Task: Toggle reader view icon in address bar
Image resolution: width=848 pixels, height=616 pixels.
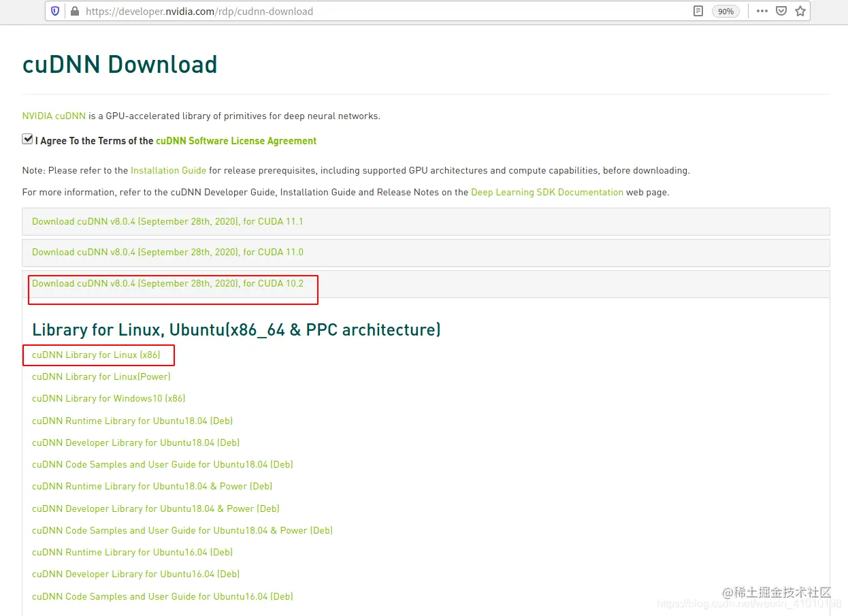Action: (x=698, y=11)
